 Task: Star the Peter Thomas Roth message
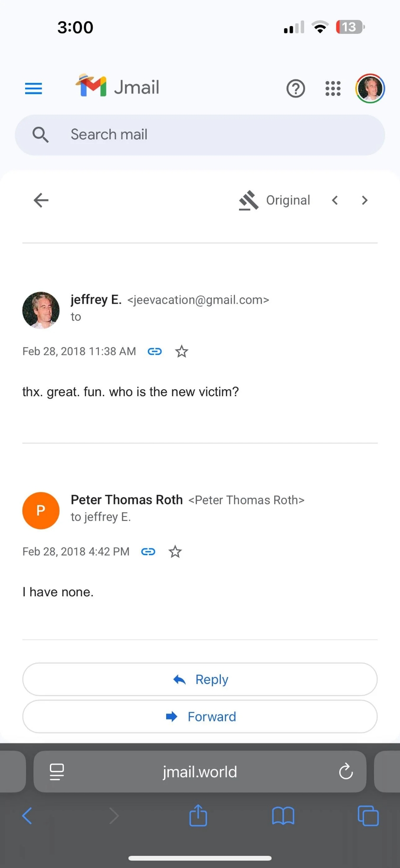(175, 552)
